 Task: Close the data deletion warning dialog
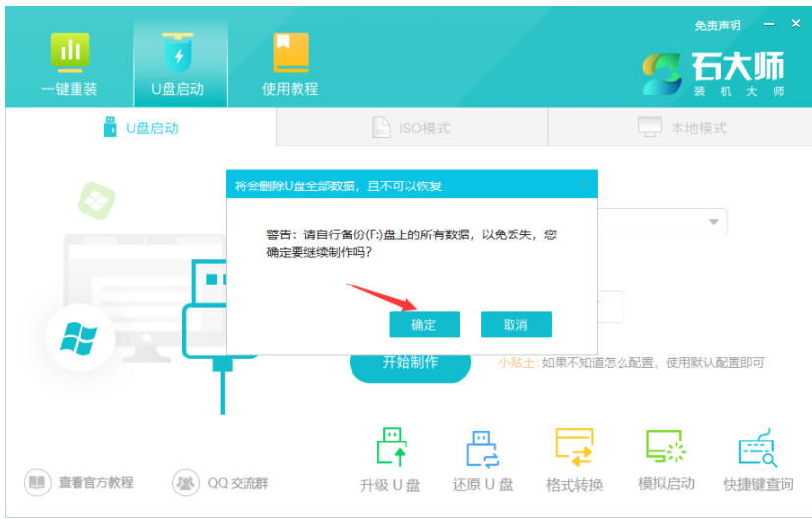[583, 183]
